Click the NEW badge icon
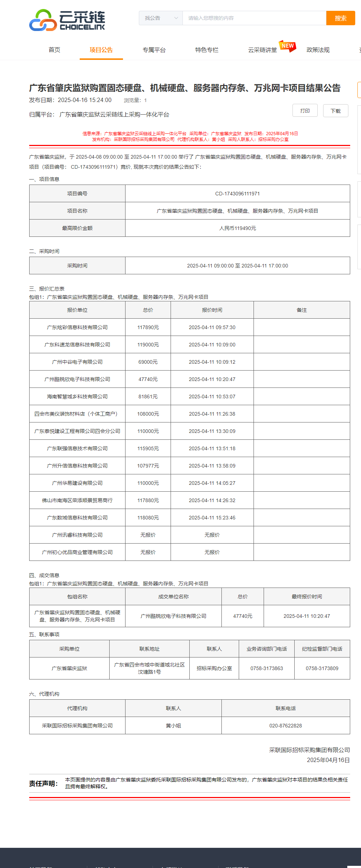The image size is (361, 868). click(x=287, y=46)
